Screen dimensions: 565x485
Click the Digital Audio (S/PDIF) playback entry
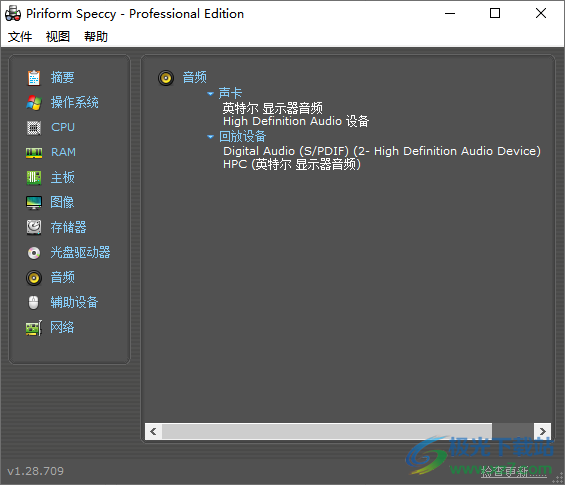click(382, 151)
